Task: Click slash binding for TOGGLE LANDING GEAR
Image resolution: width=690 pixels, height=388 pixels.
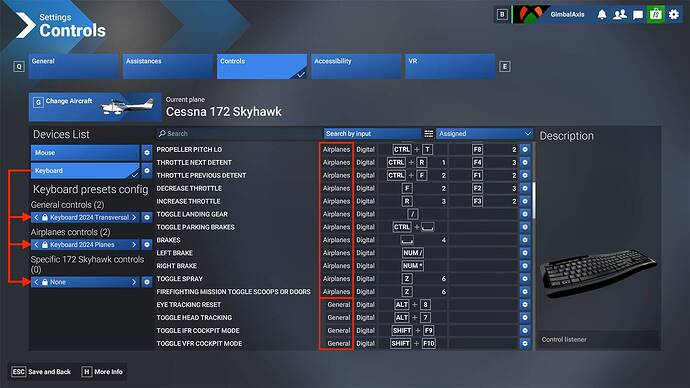Action: [412, 214]
